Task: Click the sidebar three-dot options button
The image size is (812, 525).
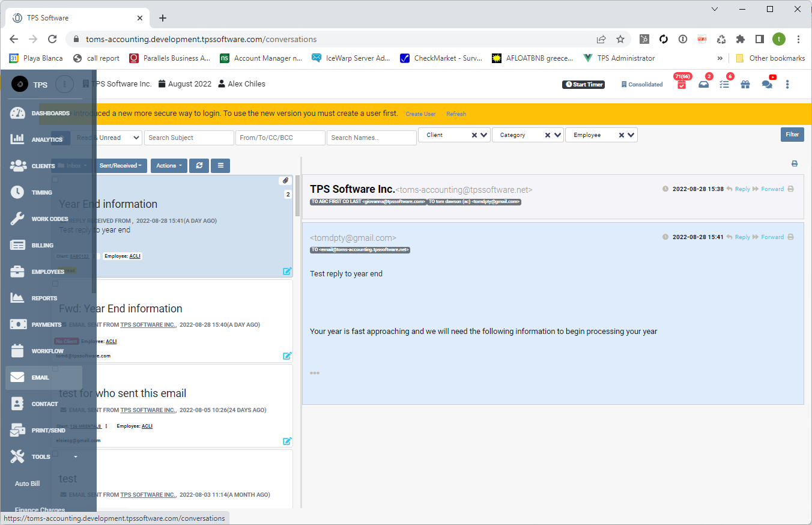Action: 65,84
